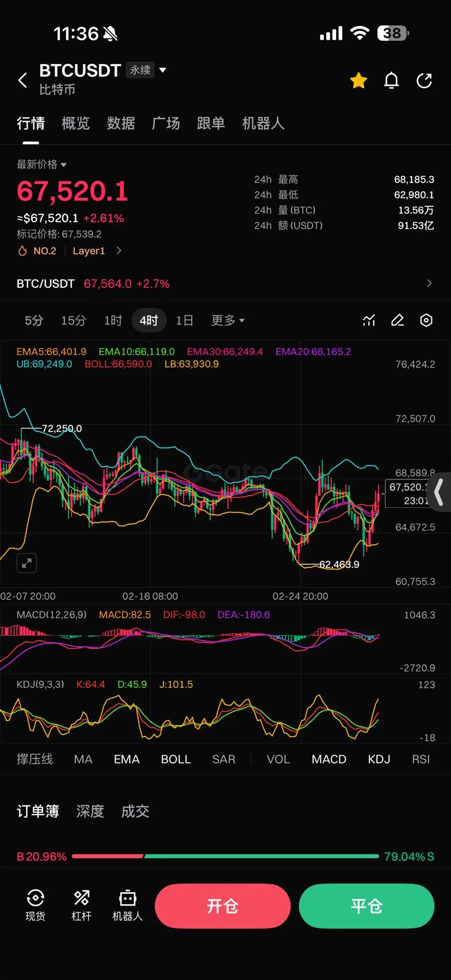
Task: Select the 15分 timeframe
Action: pos(74,321)
